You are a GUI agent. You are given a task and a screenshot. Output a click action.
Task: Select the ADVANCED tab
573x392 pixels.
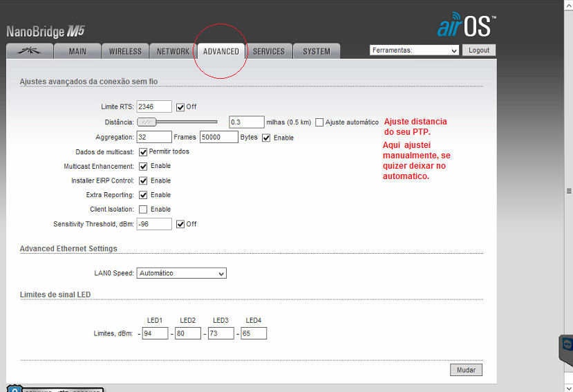point(221,51)
